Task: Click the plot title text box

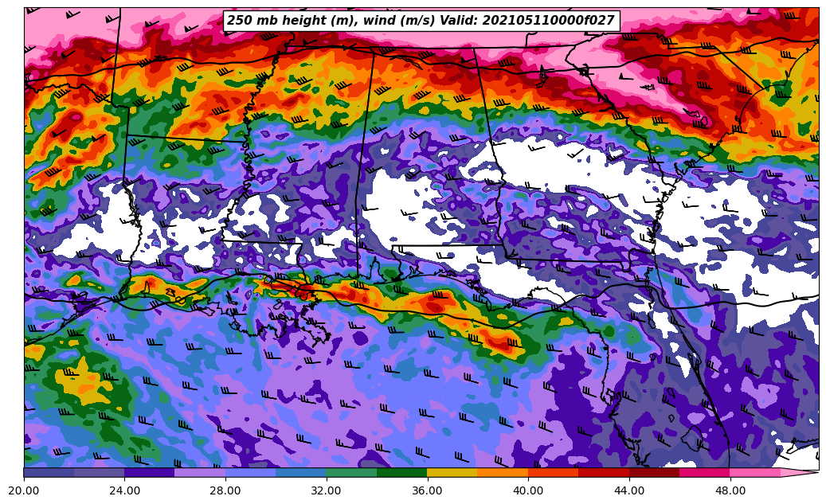Action: tap(421, 21)
